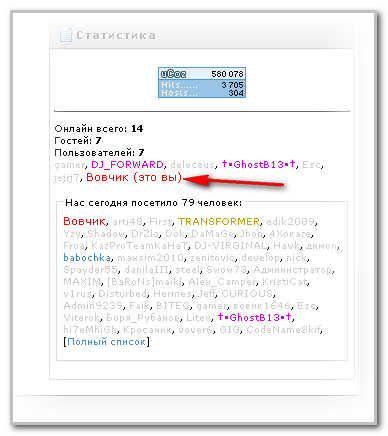
Task: Open gamer in today's visitors list
Action: coord(211,306)
